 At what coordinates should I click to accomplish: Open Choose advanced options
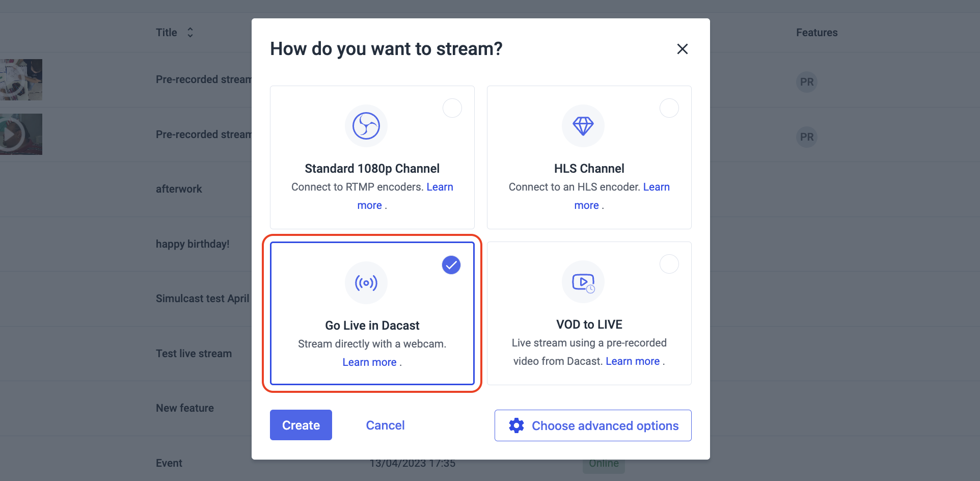point(592,425)
